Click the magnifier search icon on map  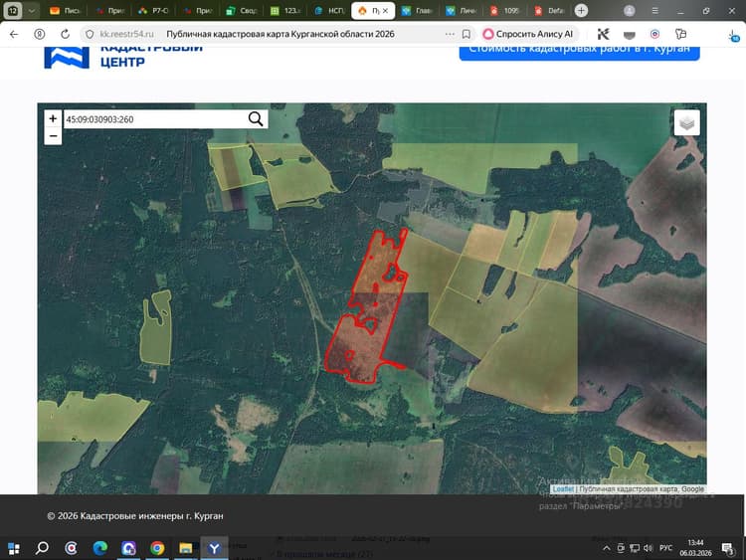click(256, 119)
